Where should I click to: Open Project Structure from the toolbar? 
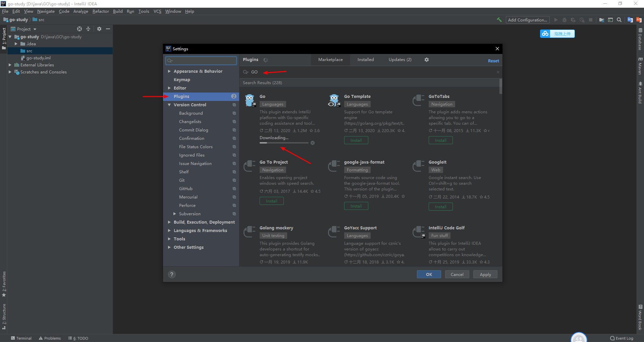pyautogui.click(x=602, y=20)
